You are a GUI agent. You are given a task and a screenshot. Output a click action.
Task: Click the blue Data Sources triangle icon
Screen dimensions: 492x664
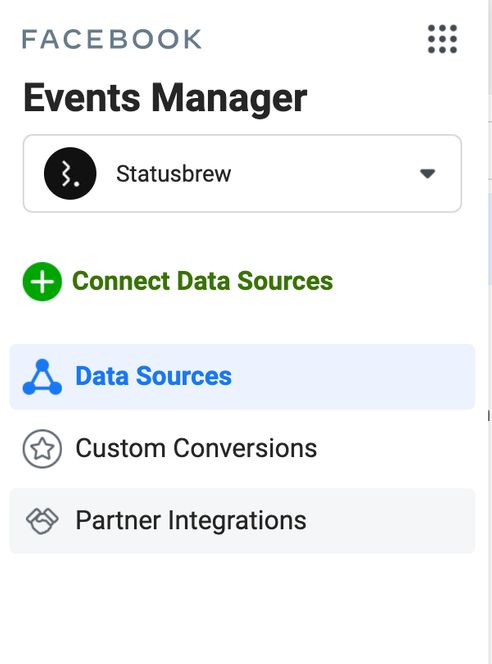coord(42,377)
